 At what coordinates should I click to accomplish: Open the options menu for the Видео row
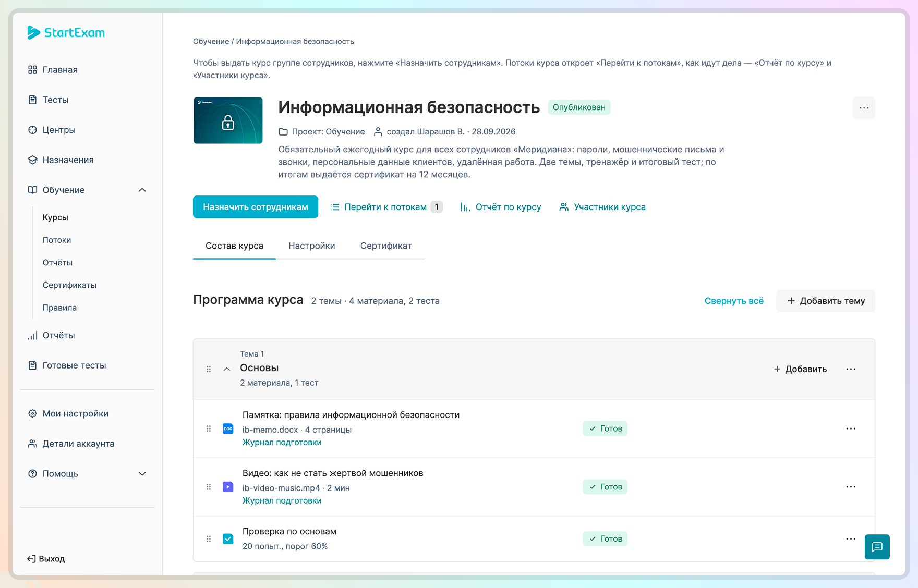pyautogui.click(x=851, y=487)
